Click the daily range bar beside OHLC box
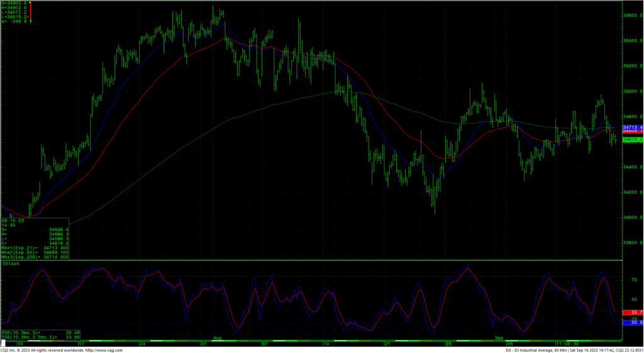 [x=31, y=12]
